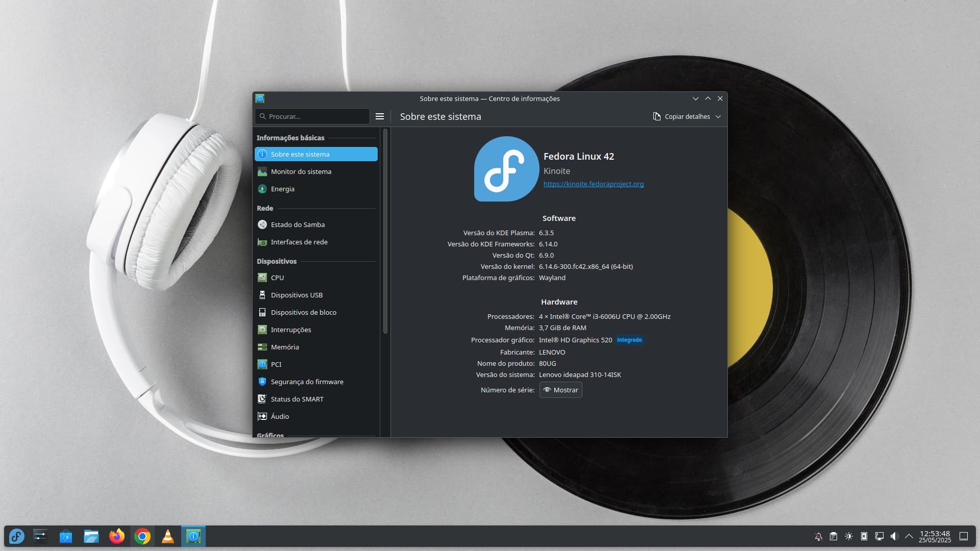This screenshot has width=980, height=551.
Task: Launch the Discover software center
Action: click(x=66, y=536)
